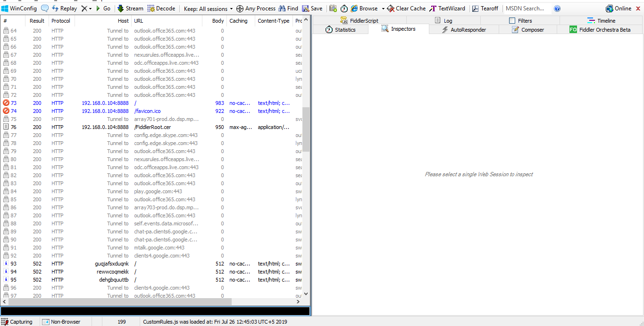Image resolution: width=644 pixels, height=326 pixels.
Task: Open the Timeline tab
Action: [x=601, y=21]
